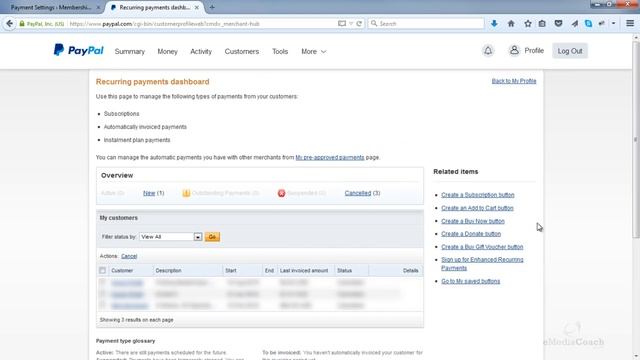The width and height of the screenshot is (640, 360).
Task: Open a new browser tab with plus
Action: point(212,7)
